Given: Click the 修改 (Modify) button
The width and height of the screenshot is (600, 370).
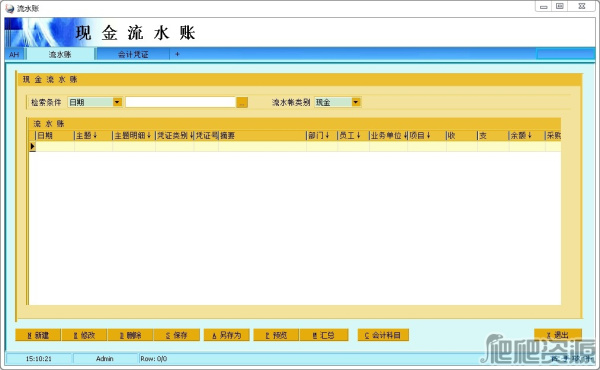Looking at the screenshot, I should [x=84, y=335].
